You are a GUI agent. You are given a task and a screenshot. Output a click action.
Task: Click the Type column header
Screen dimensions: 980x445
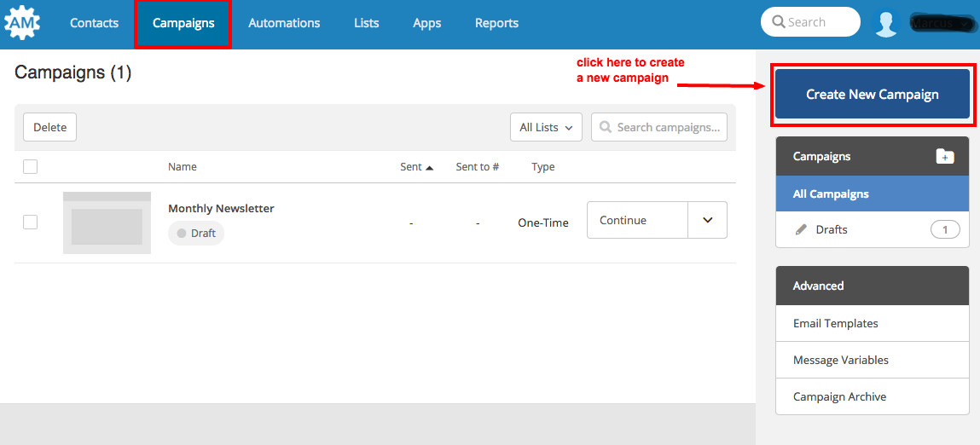point(543,167)
